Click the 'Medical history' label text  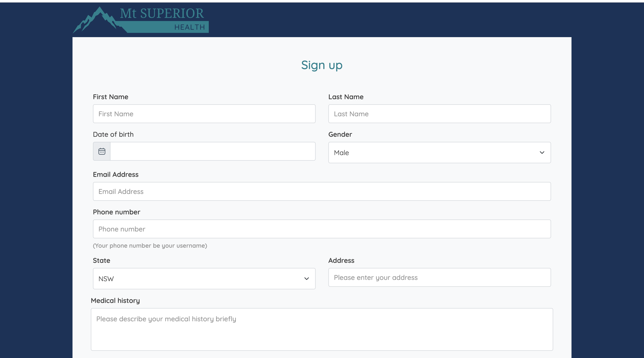pos(115,300)
